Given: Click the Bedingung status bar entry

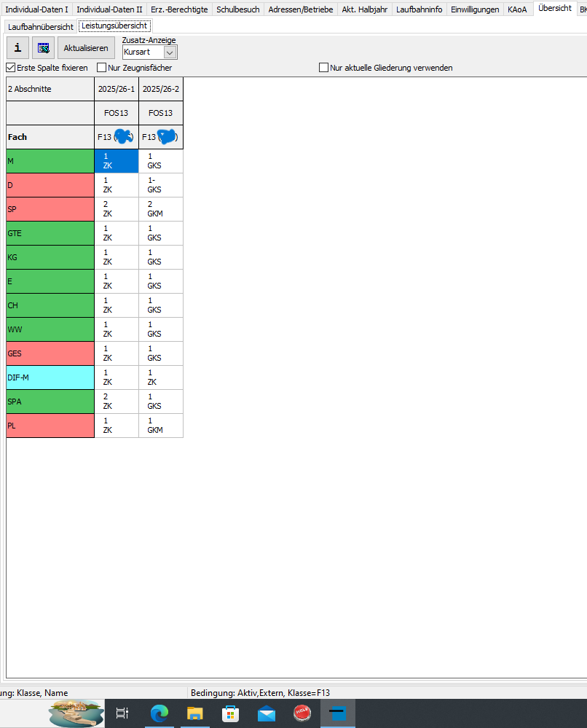Looking at the screenshot, I should pos(260,693).
